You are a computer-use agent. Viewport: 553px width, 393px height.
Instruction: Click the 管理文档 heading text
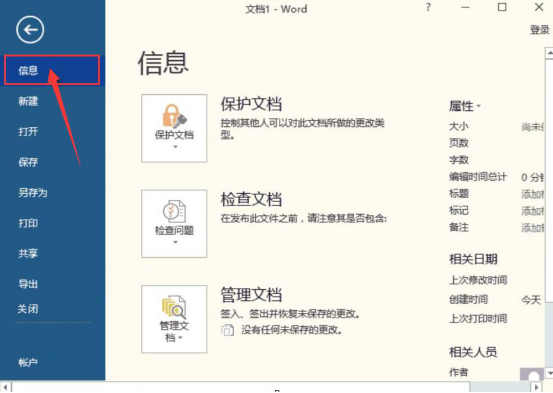point(251,295)
